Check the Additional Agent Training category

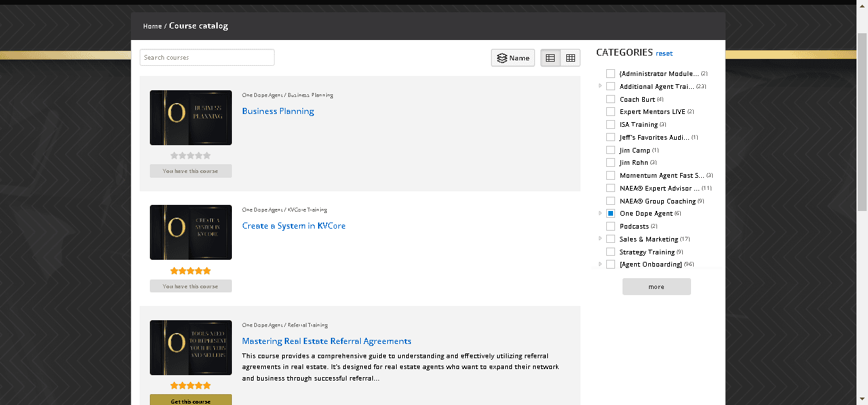(611, 87)
